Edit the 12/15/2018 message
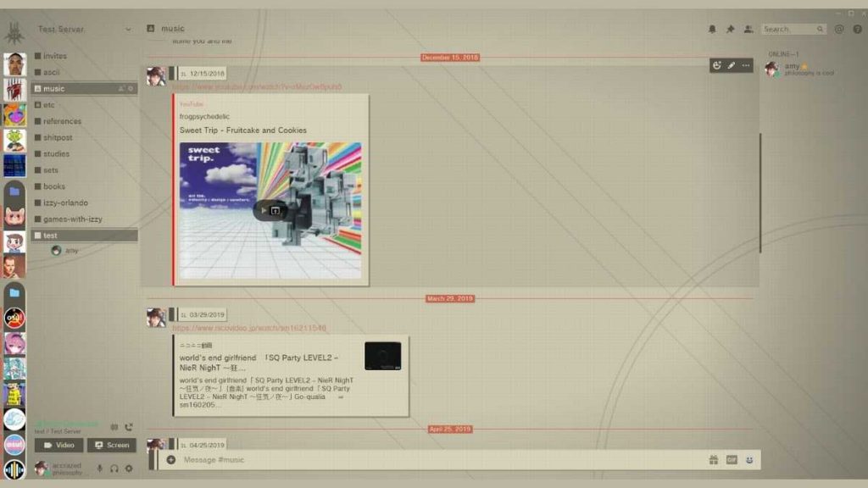The image size is (868, 488). pyautogui.click(x=732, y=65)
